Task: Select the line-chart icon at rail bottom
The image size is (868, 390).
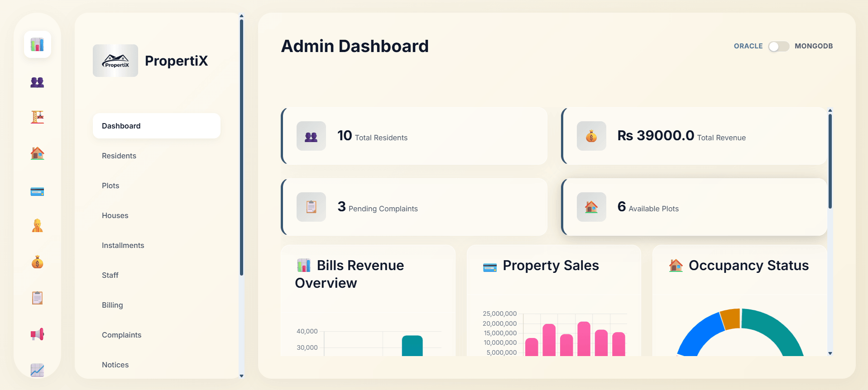Action: [x=37, y=370]
